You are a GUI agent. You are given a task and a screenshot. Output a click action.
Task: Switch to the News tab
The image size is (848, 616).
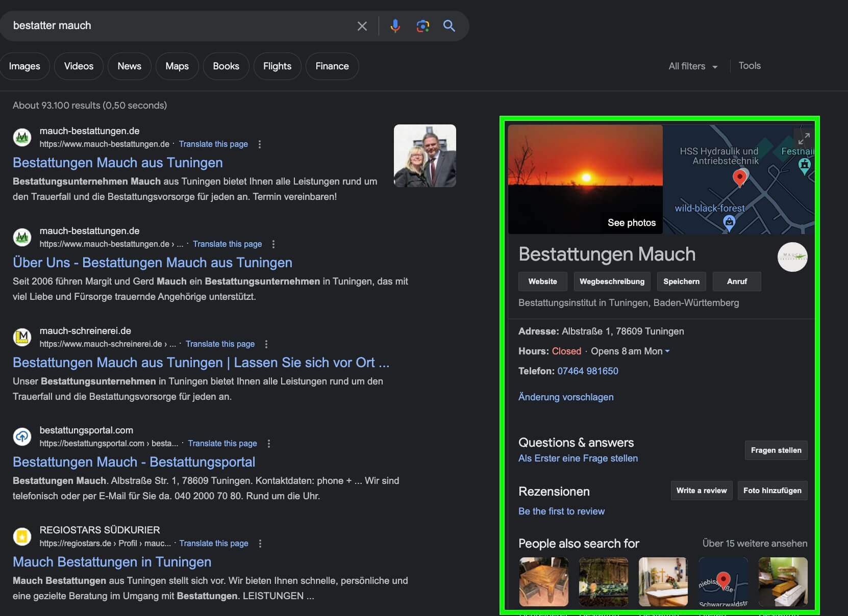[130, 66]
